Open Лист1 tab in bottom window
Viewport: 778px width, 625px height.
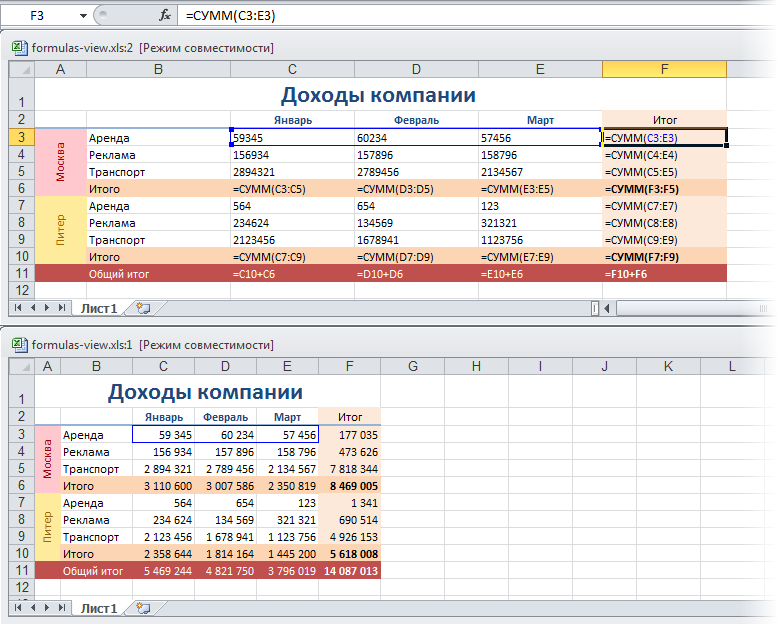99,608
